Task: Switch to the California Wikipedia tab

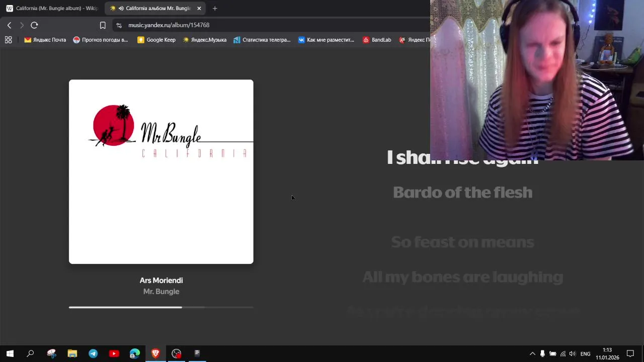Action: 51,8
